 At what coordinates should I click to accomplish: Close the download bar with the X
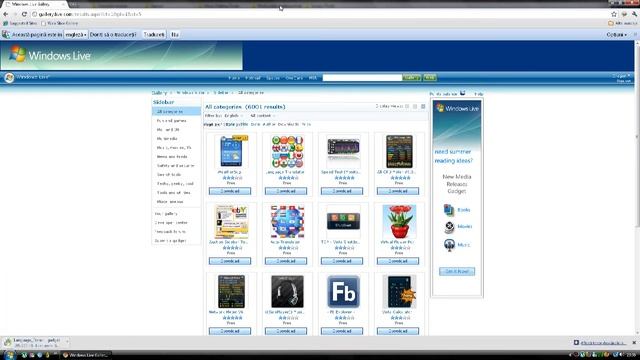634,342
